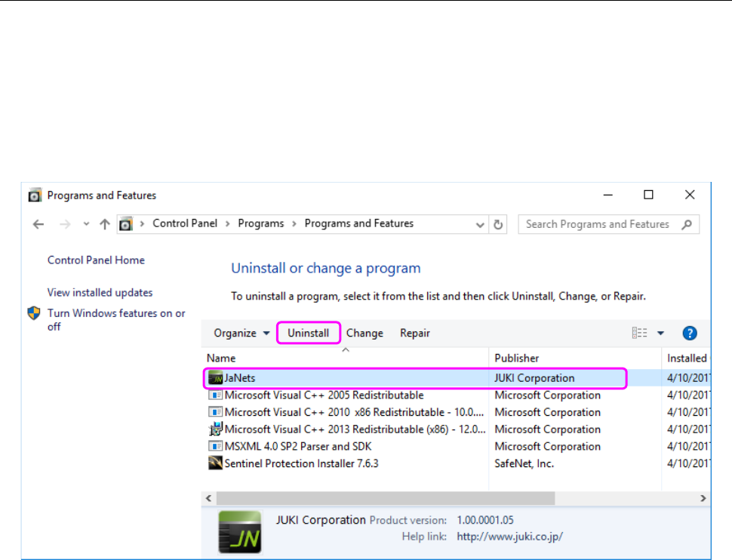Viewport: 732px width, 560px height.
Task: Click the Uninstall toolbar button
Action: [x=308, y=333]
